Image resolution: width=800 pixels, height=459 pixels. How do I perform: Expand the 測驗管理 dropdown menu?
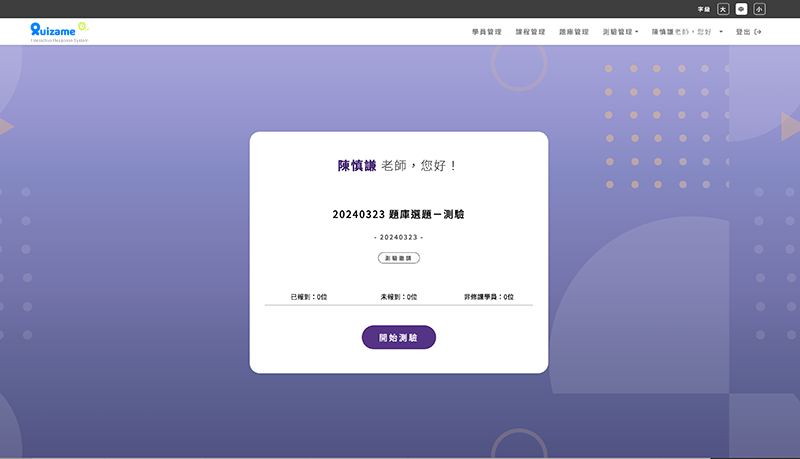coord(620,32)
